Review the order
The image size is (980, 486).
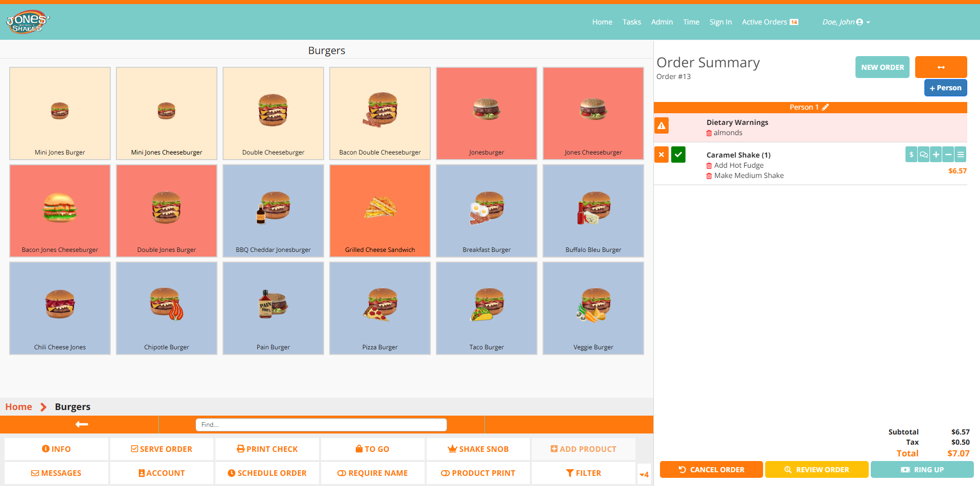click(x=817, y=470)
